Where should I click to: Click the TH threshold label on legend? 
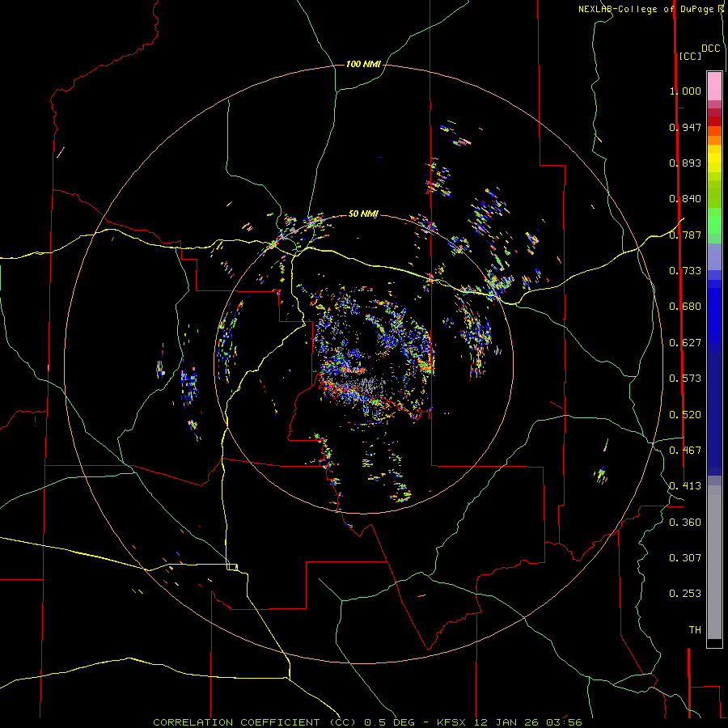(695, 630)
